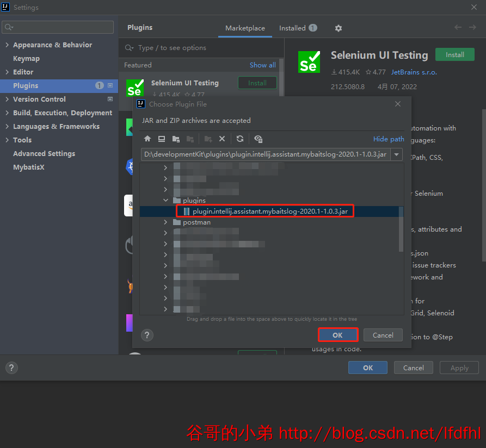
Task: Expand Languages & Frameworks section
Action: [7, 126]
